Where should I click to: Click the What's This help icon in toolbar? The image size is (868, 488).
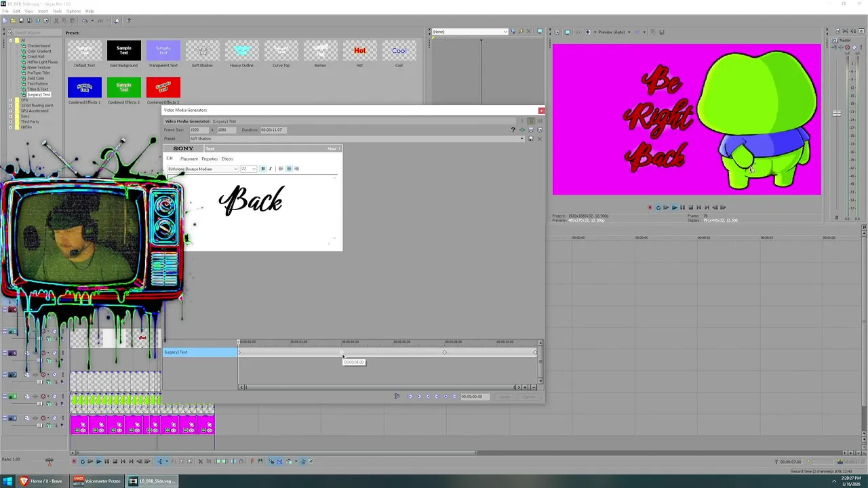[128, 21]
